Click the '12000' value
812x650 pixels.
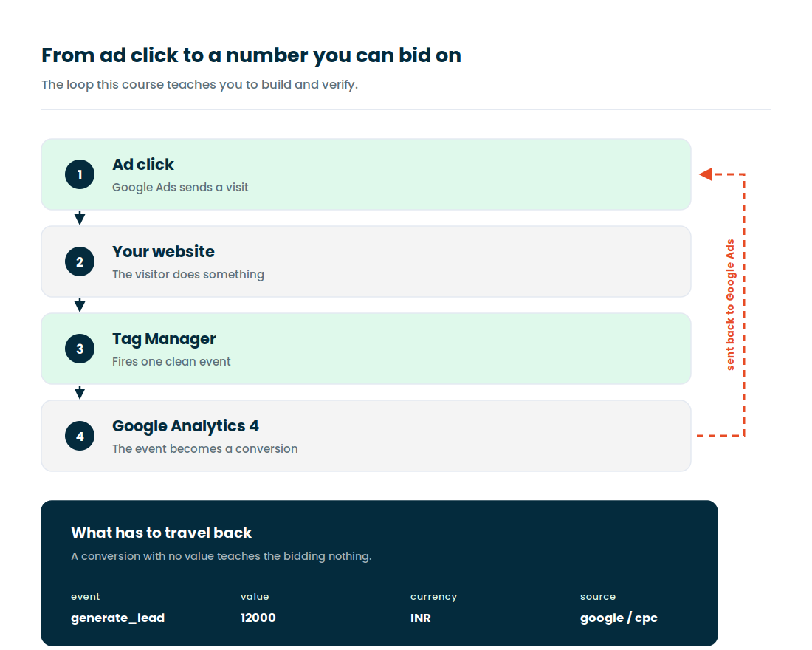point(258,617)
